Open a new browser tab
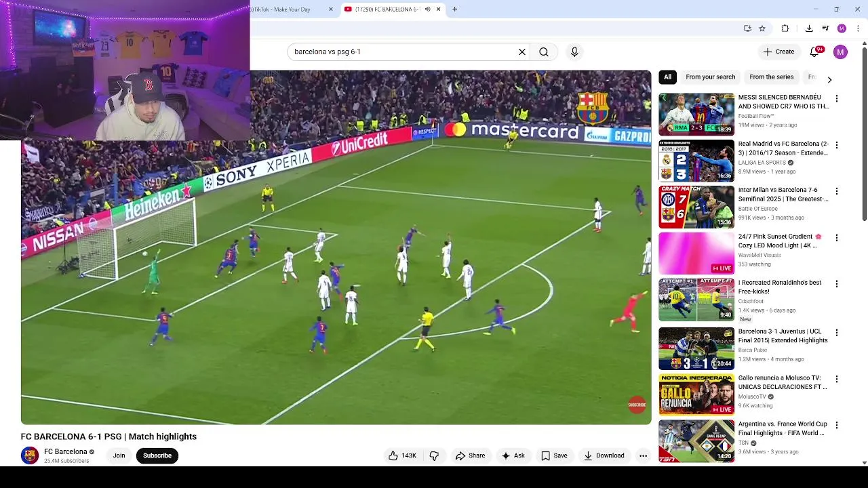The width and height of the screenshot is (868, 488). (x=454, y=9)
